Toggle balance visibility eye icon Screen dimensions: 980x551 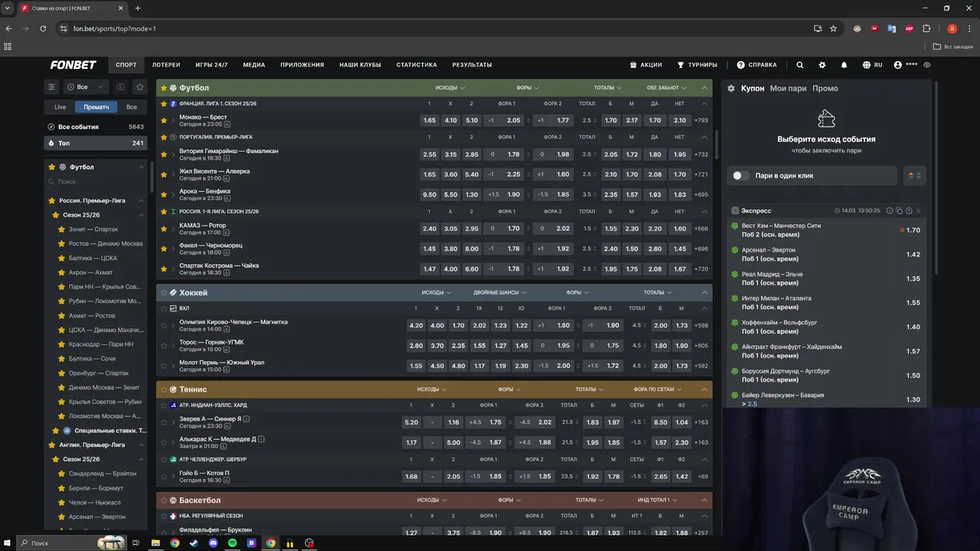pos(927,65)
